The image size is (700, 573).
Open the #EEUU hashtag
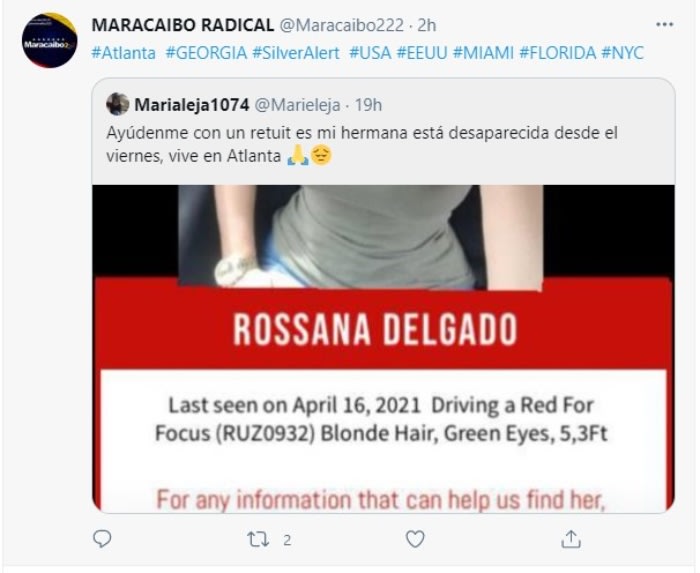422,53
